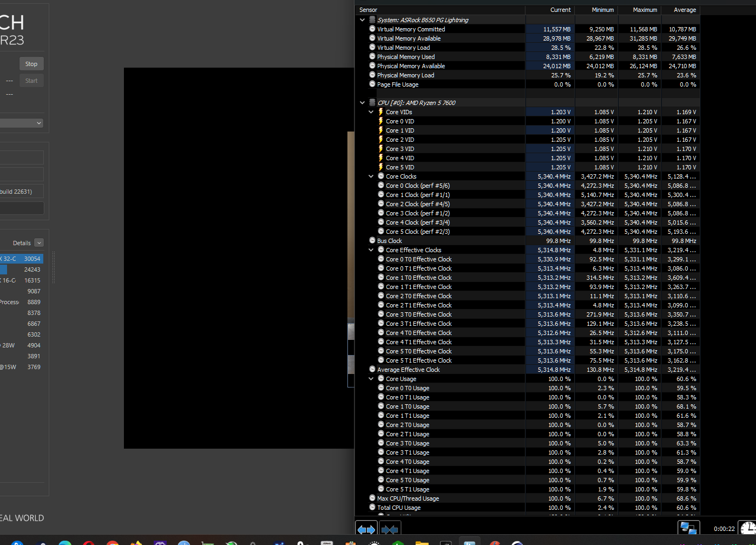
Task: Collapse the Core VIDs subtree
Action: point(371,112)
